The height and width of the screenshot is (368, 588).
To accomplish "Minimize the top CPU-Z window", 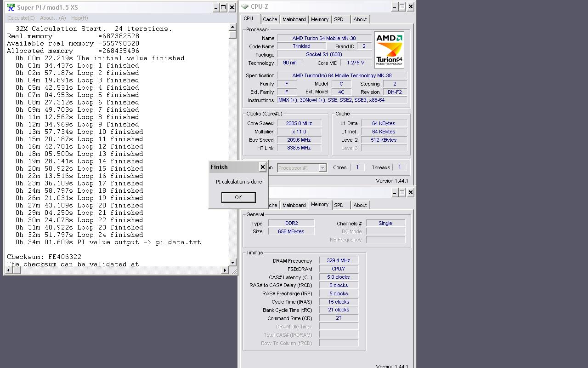I will coord(395,6).
